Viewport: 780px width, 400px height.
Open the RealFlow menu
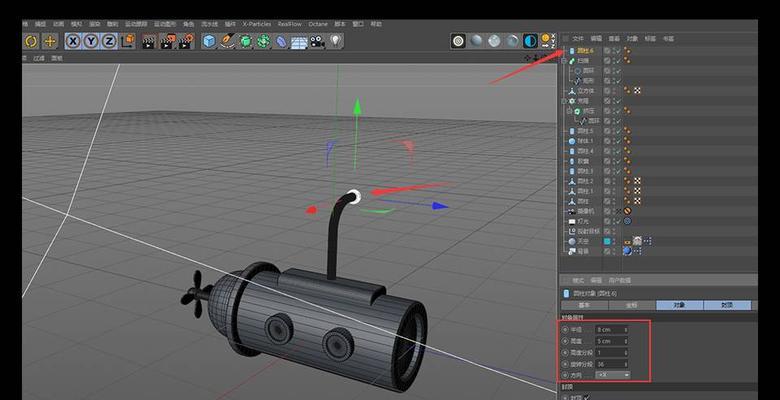click(290, 24)
